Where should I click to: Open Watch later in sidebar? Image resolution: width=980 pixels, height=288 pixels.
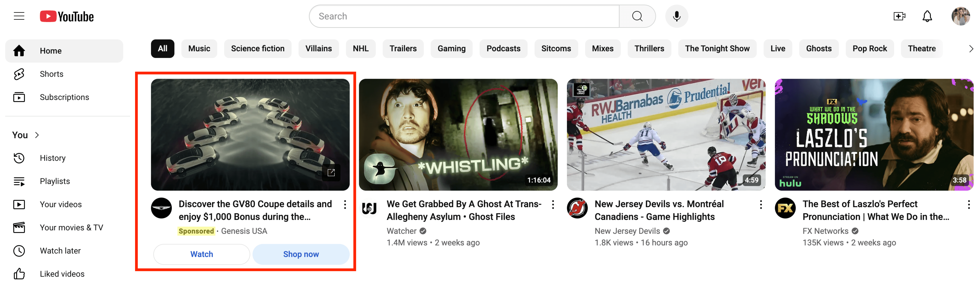(x=60, y=251)
